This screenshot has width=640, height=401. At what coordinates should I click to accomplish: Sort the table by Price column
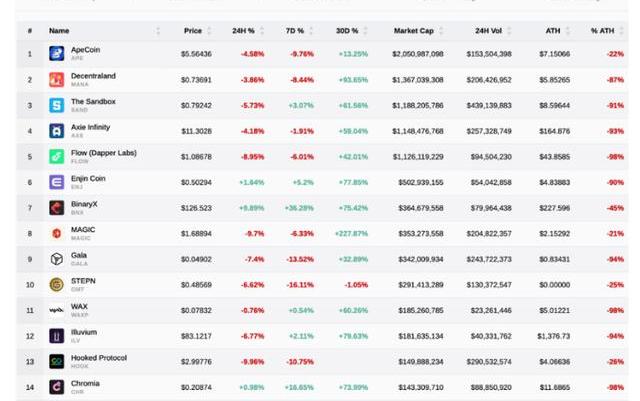coord(192,31)
